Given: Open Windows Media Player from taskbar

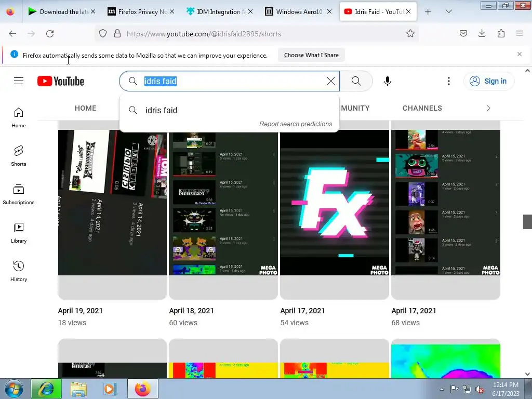Looking at the screenshot, I should [110, 389].
